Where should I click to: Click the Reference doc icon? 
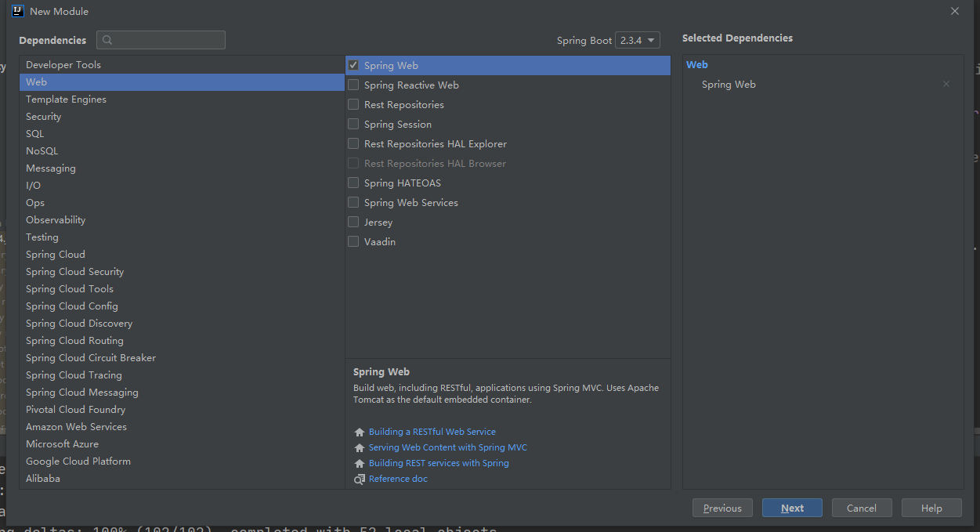(360, 480)
